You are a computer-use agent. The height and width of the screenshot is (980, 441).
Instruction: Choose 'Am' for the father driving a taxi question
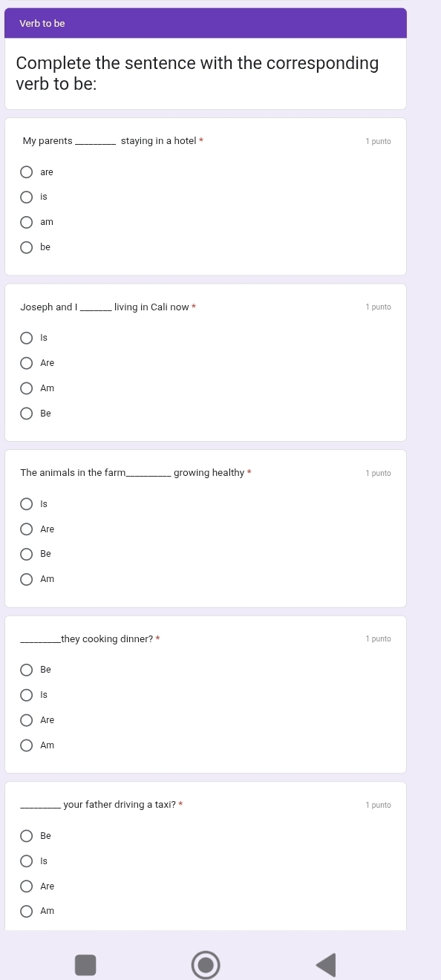(27, 910)
